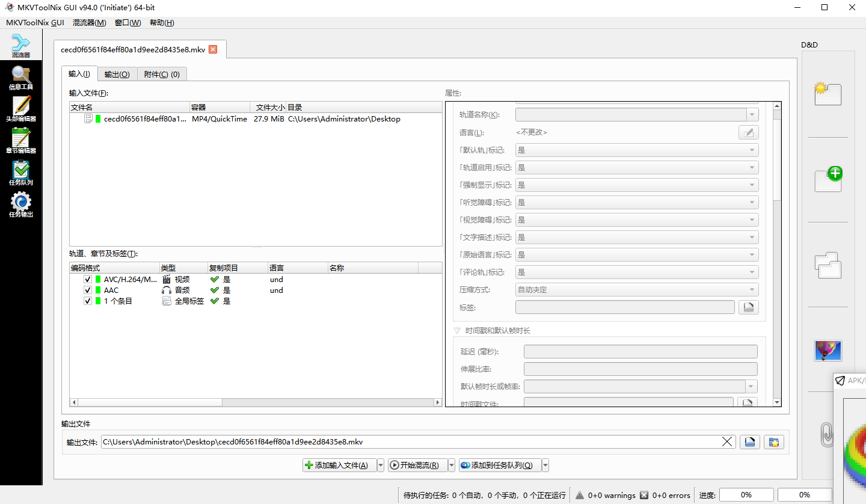The width and height of the screenshot is (866, 504).
Task: Click the D&D balloon picture icon
Action: click(x=828, y=351)
